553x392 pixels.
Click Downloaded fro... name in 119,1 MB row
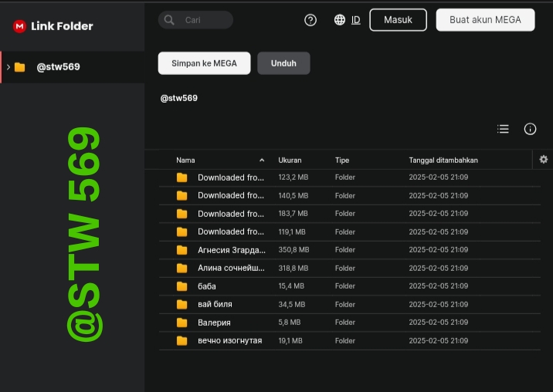231,231
